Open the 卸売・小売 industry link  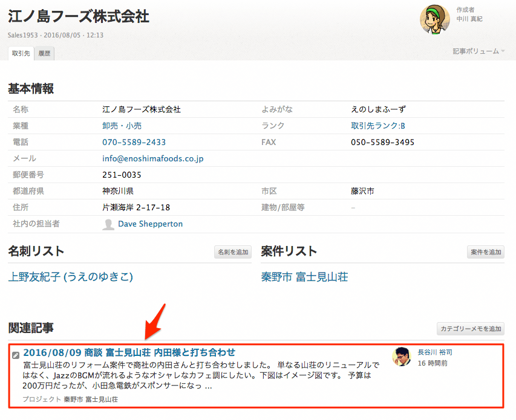122,126
